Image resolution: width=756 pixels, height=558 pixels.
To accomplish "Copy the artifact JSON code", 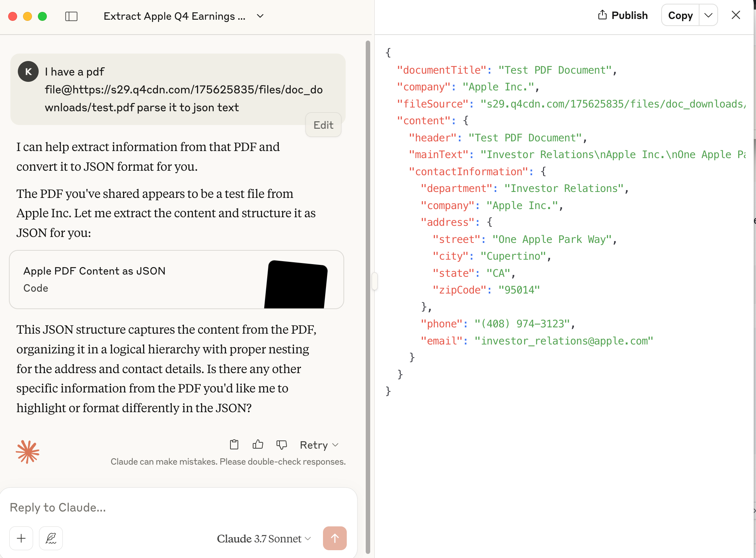I will click(x=680, y=15).
